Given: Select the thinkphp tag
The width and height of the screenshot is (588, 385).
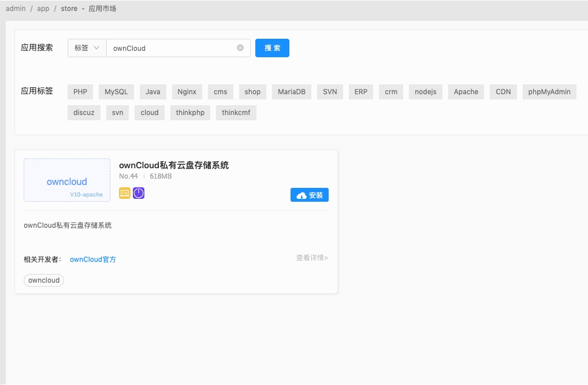Looking at the screenshot, I should click(190, 113).
